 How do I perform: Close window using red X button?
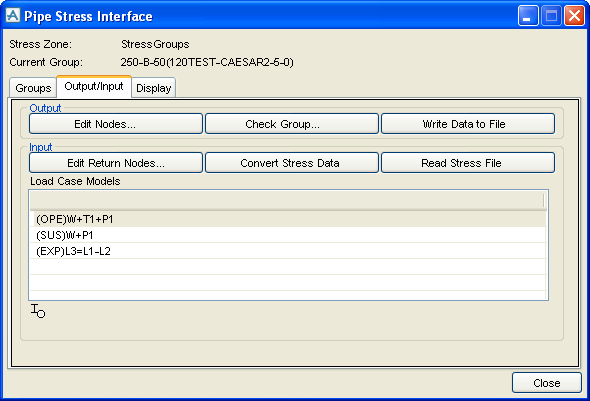click(574, 16)
